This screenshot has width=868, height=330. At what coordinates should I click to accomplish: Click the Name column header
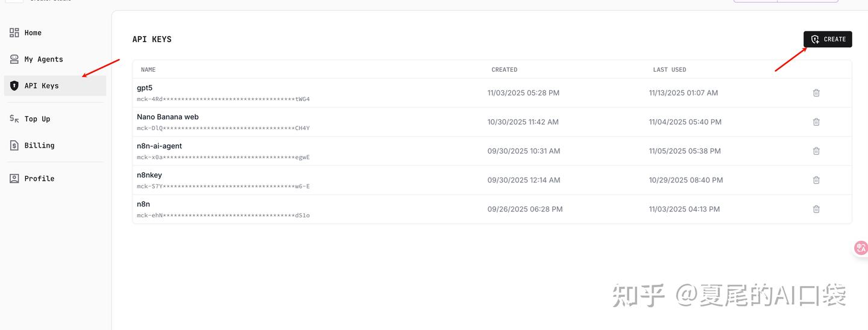click(x=148, y=70)
